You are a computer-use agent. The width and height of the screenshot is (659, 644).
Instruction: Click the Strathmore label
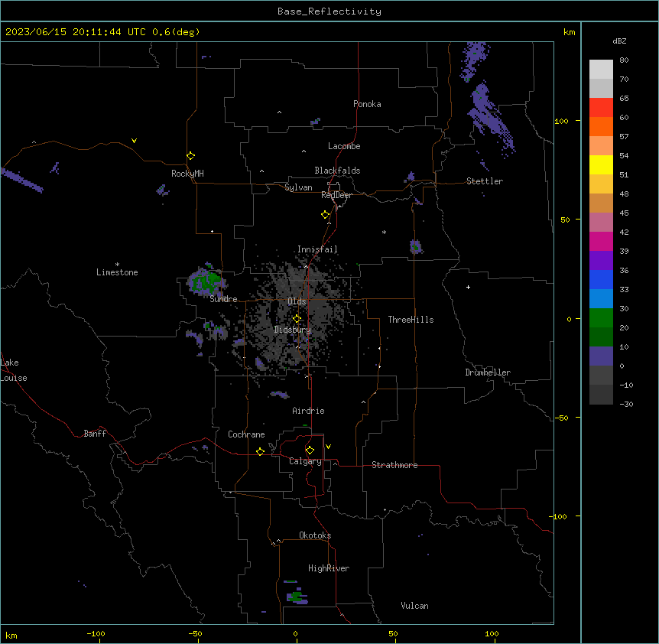coord(394,465)
